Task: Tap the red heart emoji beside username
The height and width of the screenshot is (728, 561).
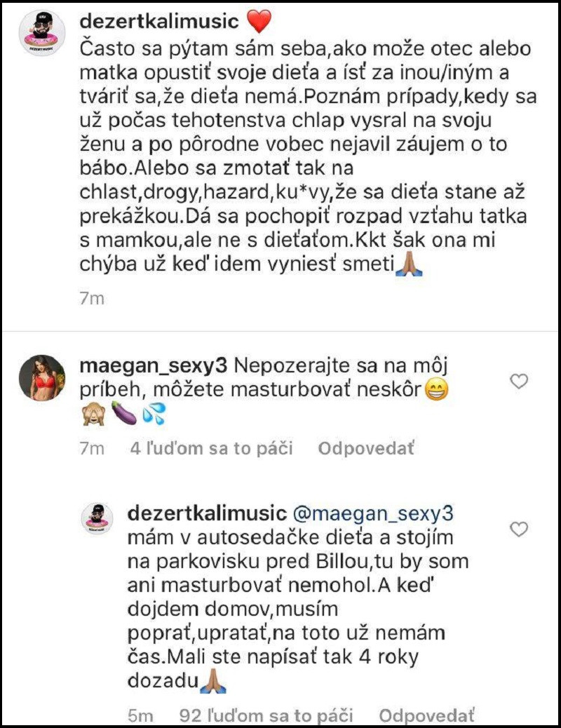Action: pyautogui.click(x=258, y=21)
